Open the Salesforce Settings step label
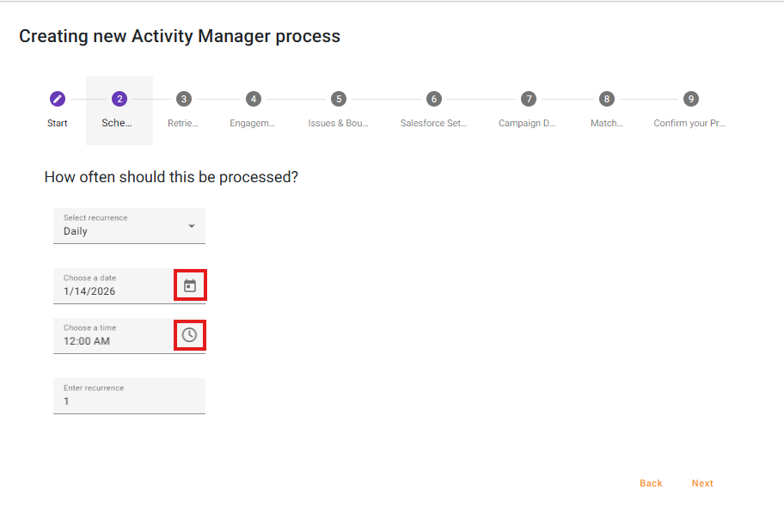This screenshot has height=532, width=784. click(x=434, y=124)
